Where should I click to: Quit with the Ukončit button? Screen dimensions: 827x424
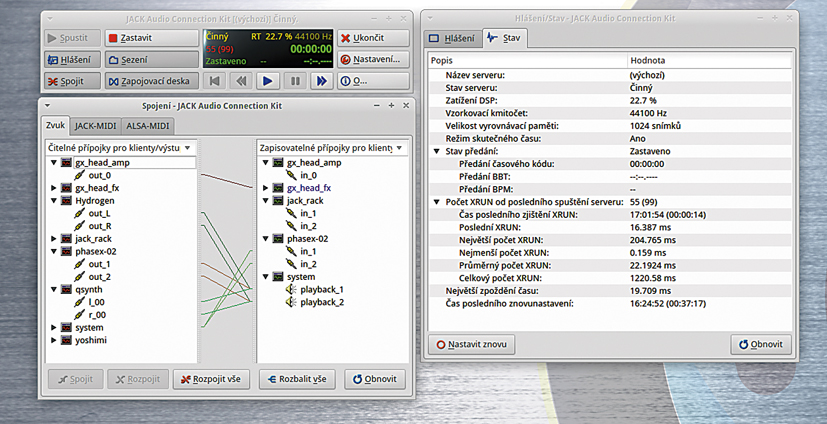373,38
